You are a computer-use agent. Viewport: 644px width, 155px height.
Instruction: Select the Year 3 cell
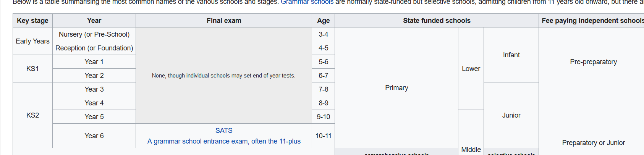(94, 89)
